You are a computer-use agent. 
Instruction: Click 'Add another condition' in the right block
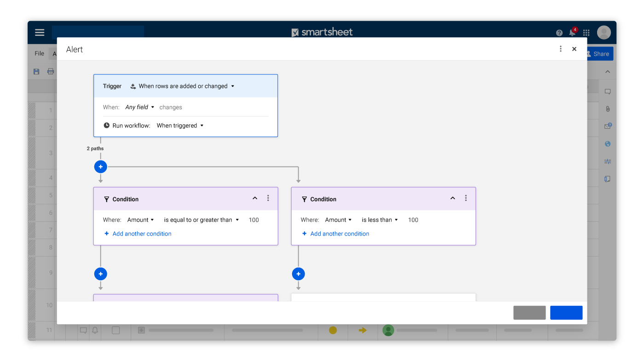point(339,234)
